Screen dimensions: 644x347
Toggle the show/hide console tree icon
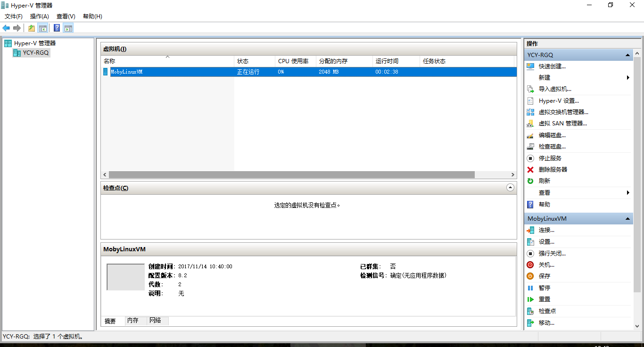(x=42, y=28)
